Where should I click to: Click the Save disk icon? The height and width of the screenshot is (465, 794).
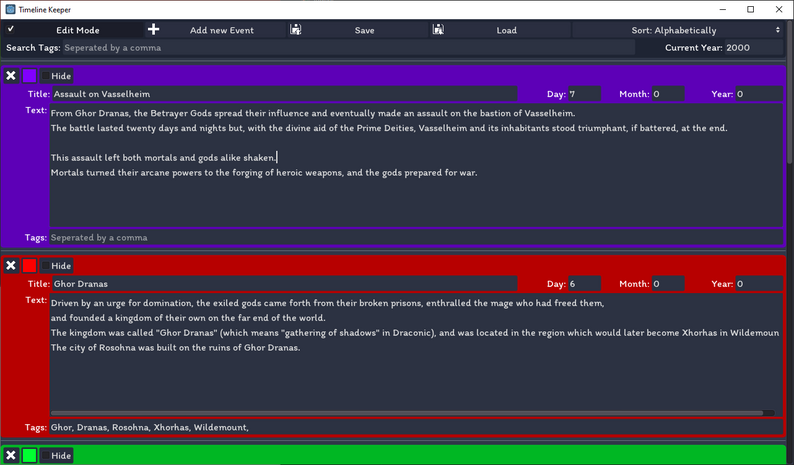coord(296,30)
